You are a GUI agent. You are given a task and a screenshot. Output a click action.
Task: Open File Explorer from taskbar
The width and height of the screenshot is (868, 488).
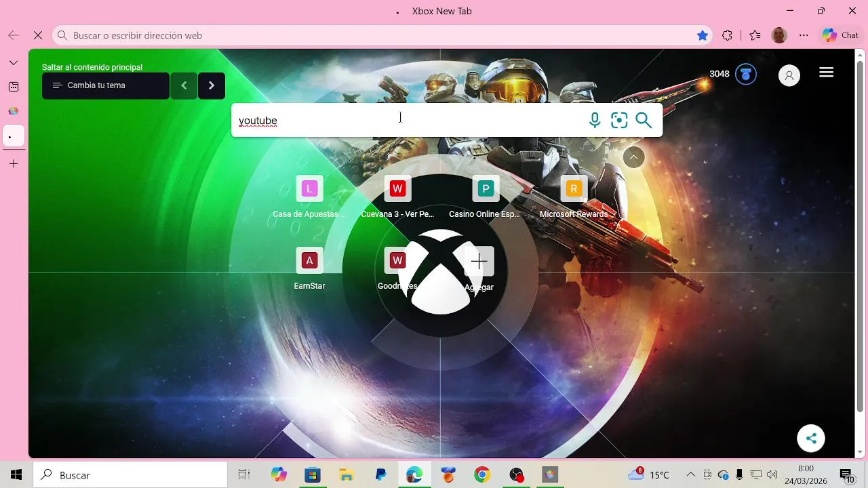[x=347, y=475]
